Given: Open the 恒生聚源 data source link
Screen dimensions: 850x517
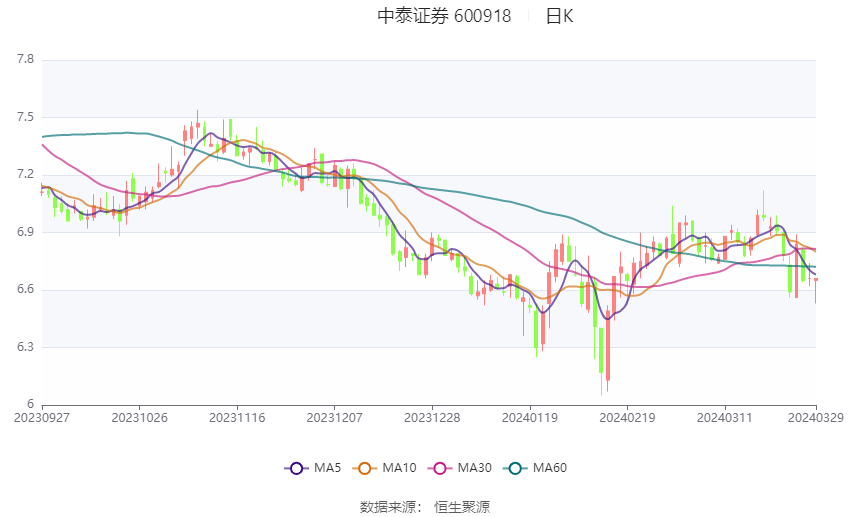Looking at the screenshot, I should pos(462,507).
